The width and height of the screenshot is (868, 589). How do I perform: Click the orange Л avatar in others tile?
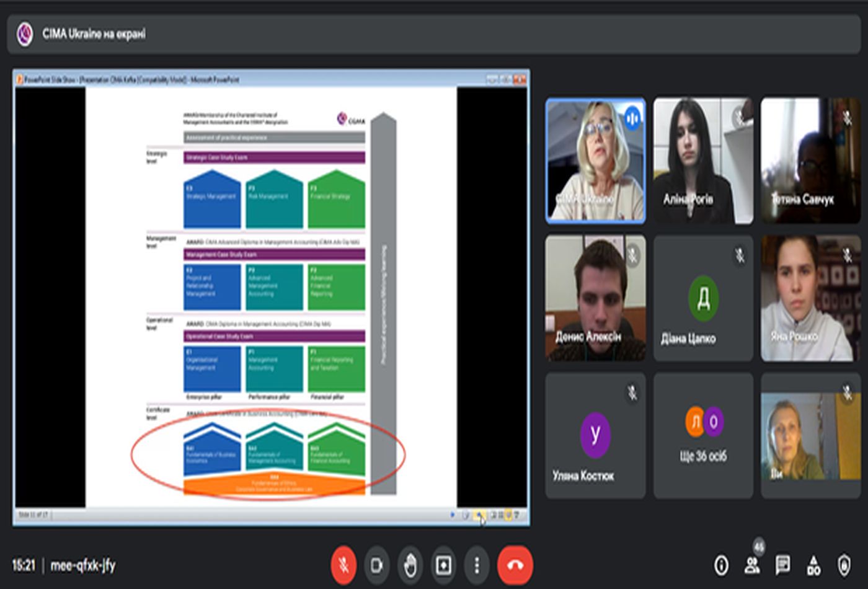coord(695,422)
